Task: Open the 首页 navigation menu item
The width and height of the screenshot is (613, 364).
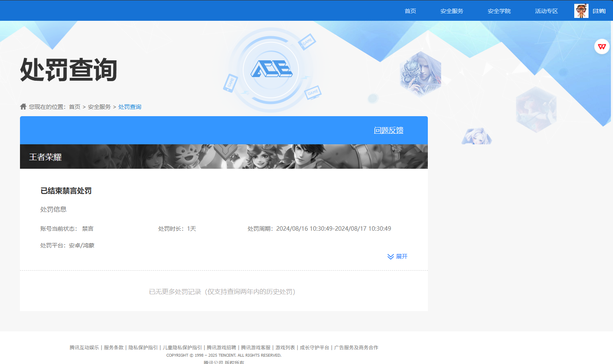Action: click(x=410, y=11)
